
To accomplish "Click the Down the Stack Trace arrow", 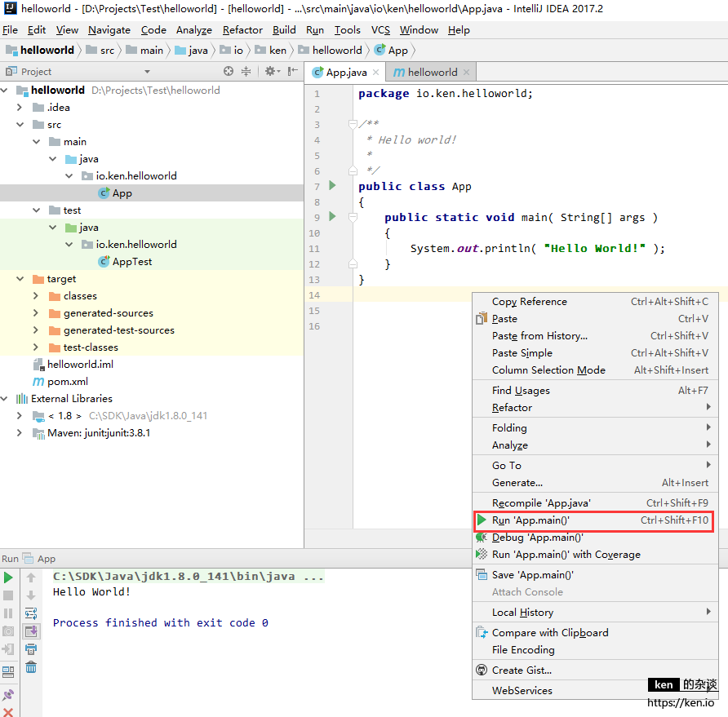I will [31, 595].
